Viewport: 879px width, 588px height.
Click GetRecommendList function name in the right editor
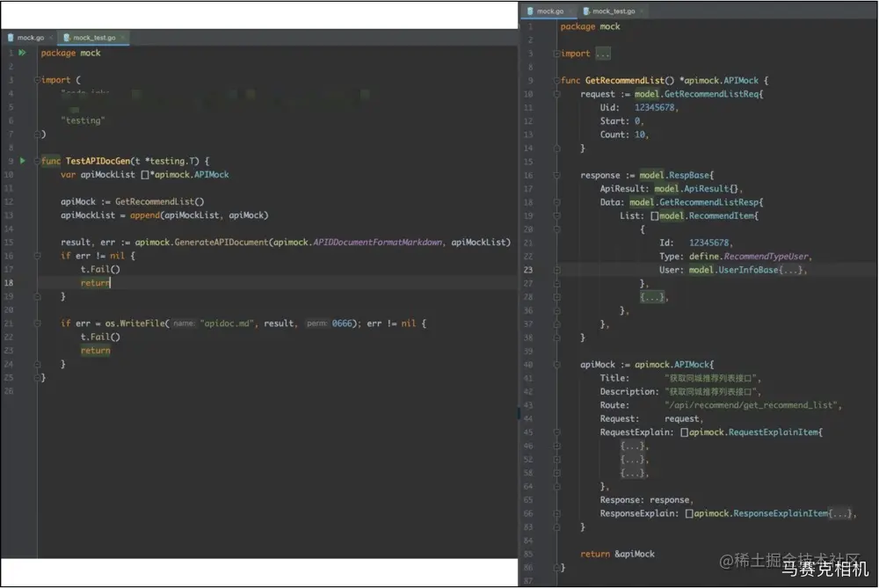624,81
